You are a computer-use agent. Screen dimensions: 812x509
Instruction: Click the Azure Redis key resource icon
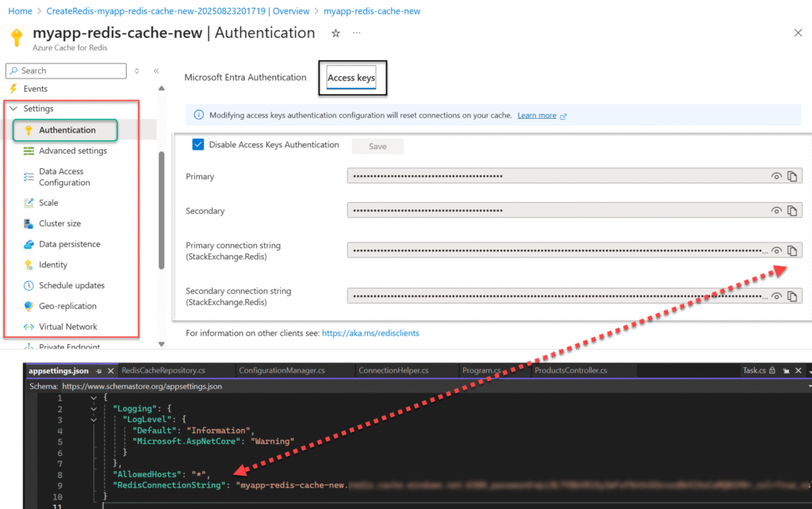point(17,37)
